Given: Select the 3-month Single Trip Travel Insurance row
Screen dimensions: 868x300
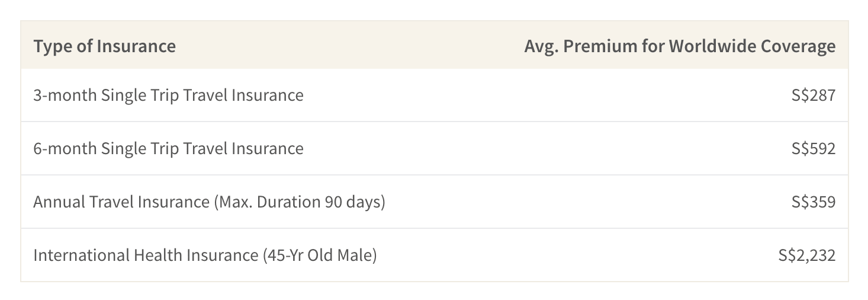Looking at the screenshot, I should tap(434, 95).
